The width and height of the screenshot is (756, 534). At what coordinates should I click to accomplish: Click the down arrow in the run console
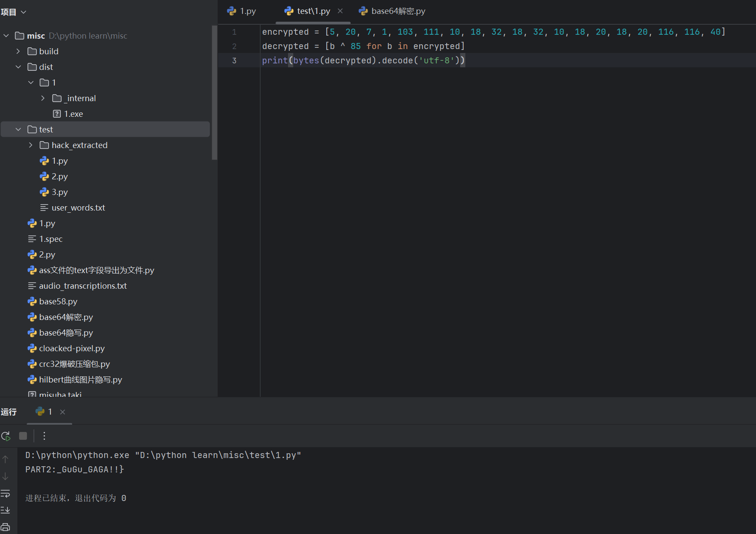(x=5, y=476)
